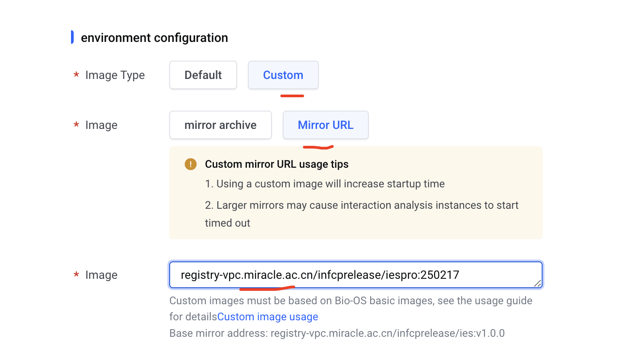Click the environment configuration heading
635x364 pixels.
coord(154,38)
